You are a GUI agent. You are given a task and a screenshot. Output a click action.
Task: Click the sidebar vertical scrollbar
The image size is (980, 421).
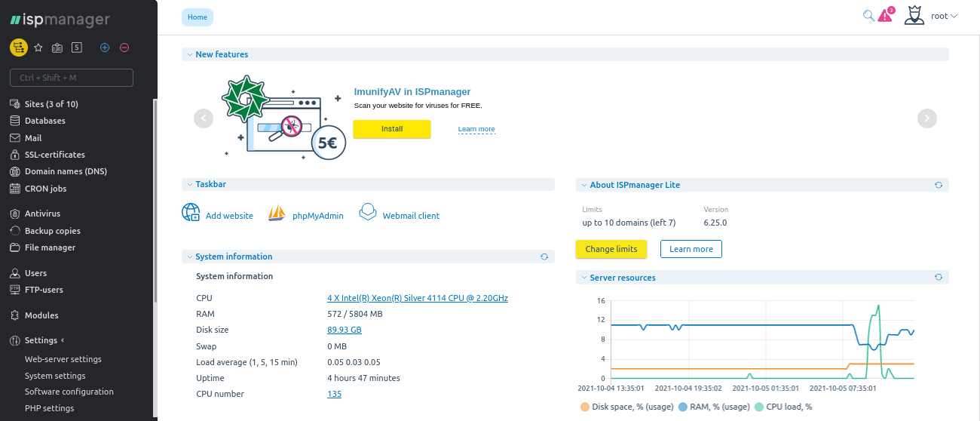pyautogui.click(x=155, y=200)
